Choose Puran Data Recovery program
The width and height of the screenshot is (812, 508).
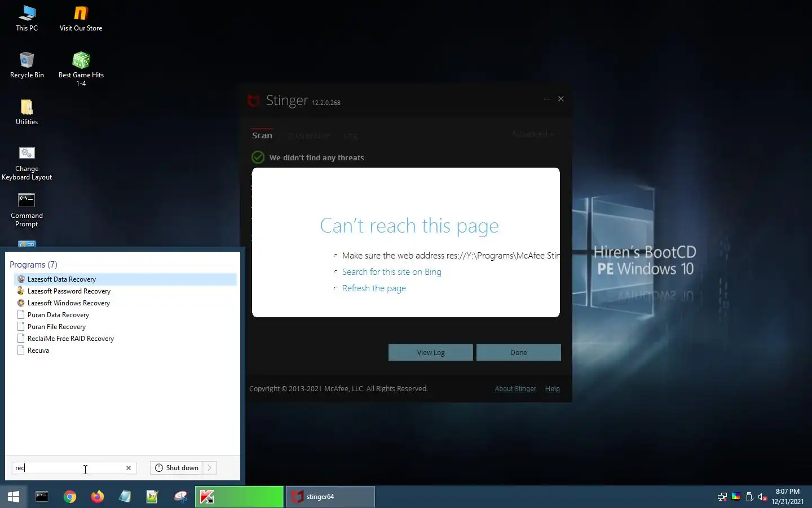click(x=125, y=315)
